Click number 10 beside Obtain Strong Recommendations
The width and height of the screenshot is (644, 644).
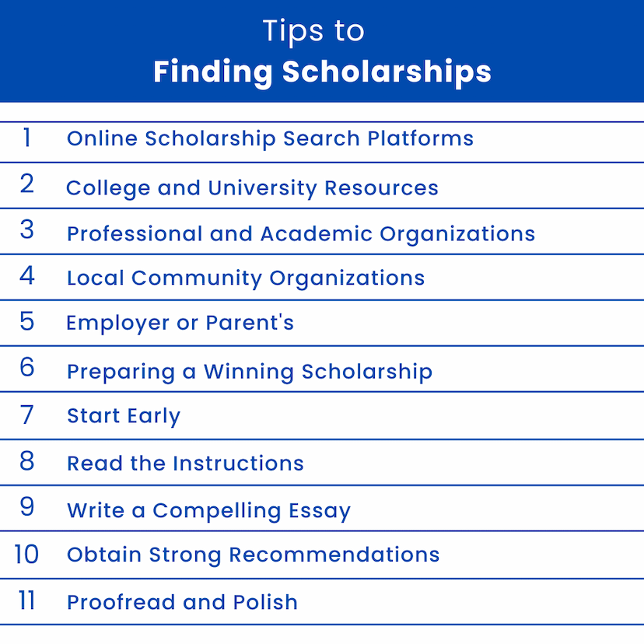(x=26, y=555)
